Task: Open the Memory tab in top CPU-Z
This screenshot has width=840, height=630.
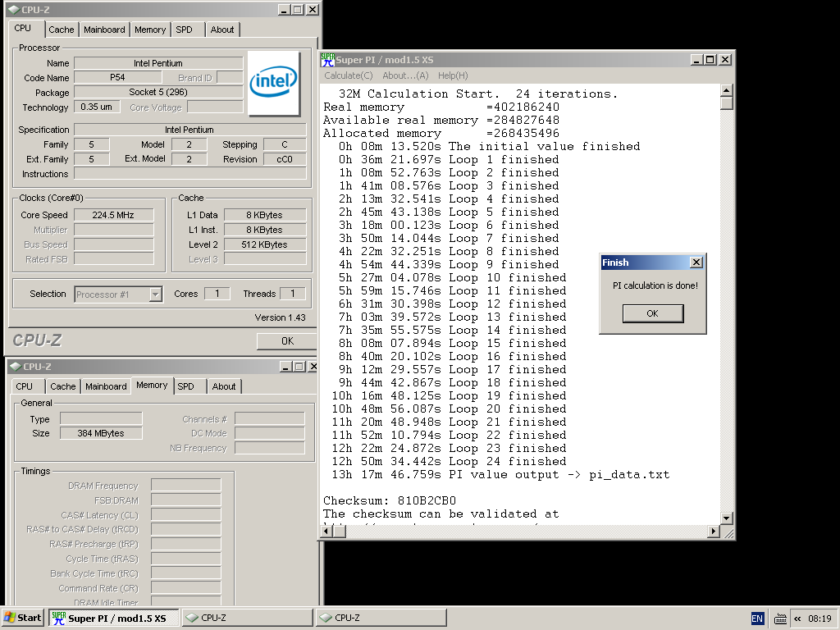Action: [x=150, y=30]
